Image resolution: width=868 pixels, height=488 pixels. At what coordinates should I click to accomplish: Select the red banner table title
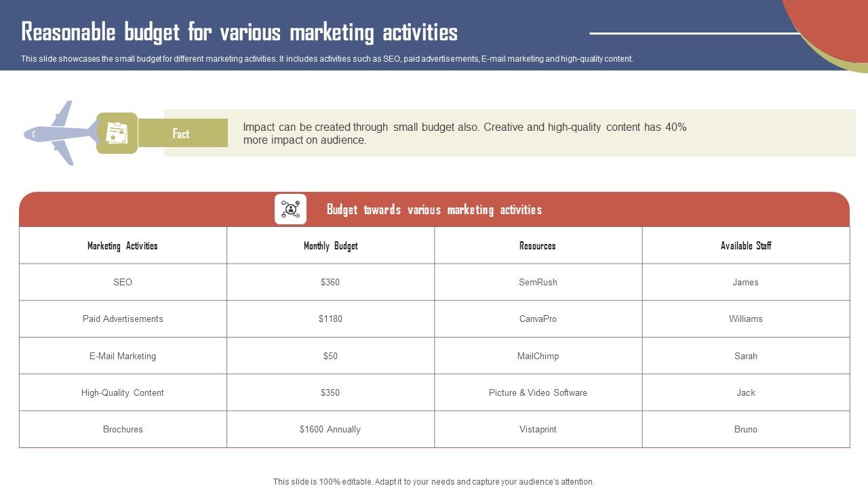pyautogui.click(x=434, y=209)
